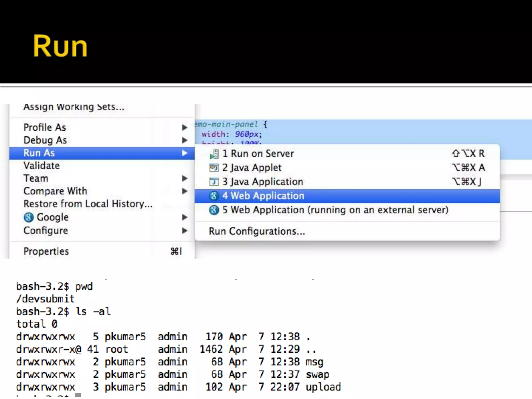Expand the Configure submenu arrow

click(x=184, y=231)
